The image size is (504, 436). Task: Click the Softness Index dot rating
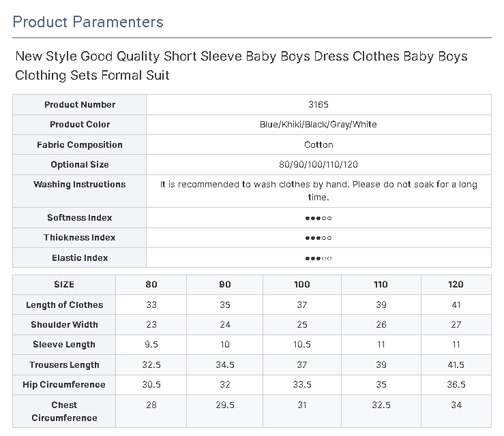coord(318,218)
